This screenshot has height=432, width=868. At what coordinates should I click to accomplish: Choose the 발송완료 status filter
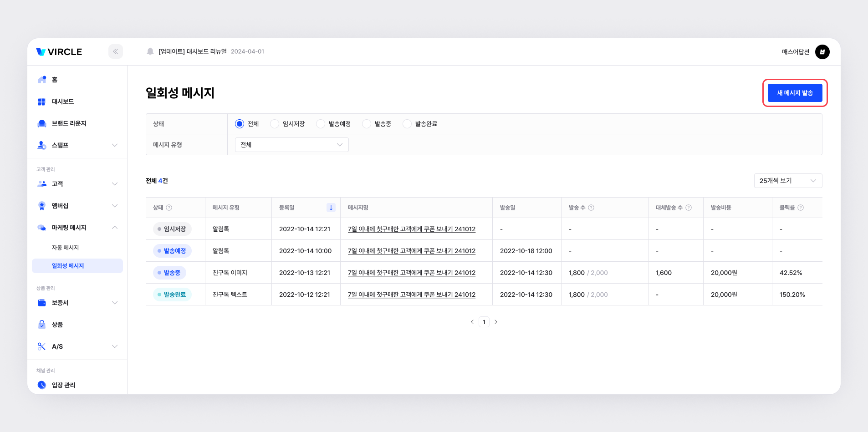coord(407,124)
